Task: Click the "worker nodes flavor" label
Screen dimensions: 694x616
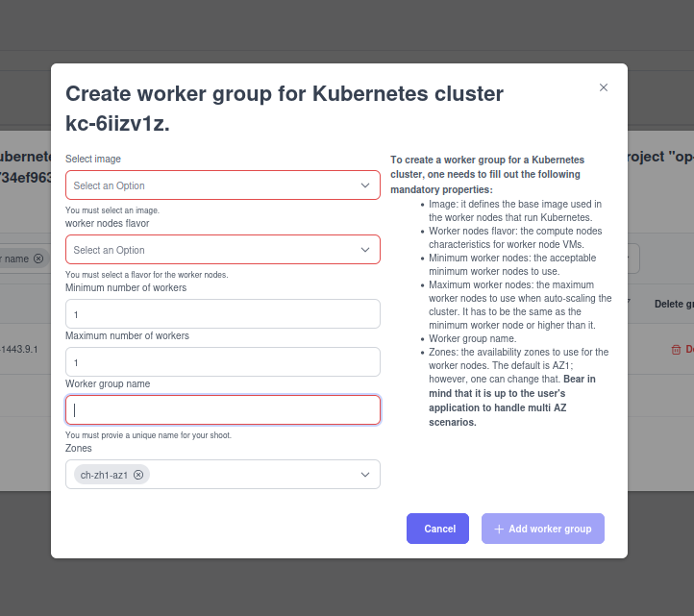Action: pyautogui.click(x=107, y=223)
